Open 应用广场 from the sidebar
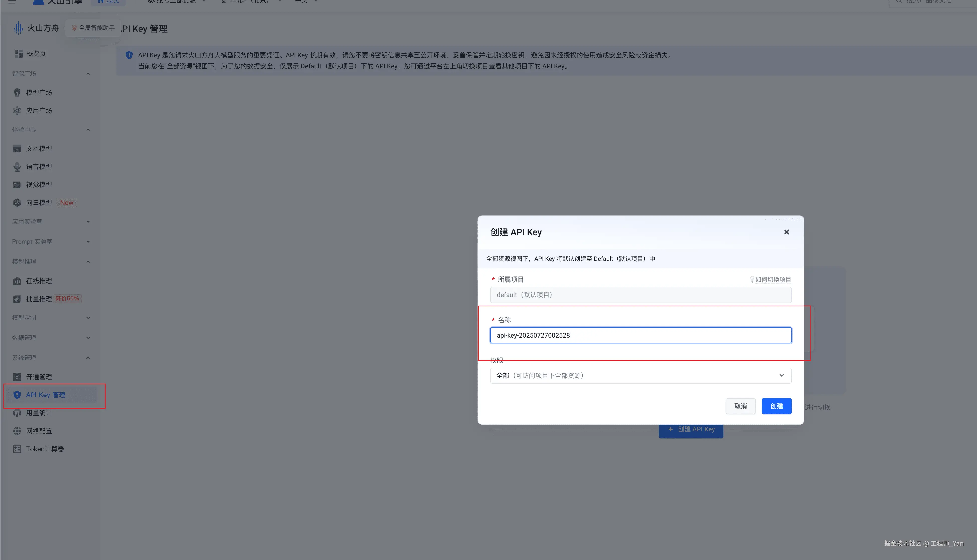The height and width of the screenshot is (560, 977). [39, 110]
